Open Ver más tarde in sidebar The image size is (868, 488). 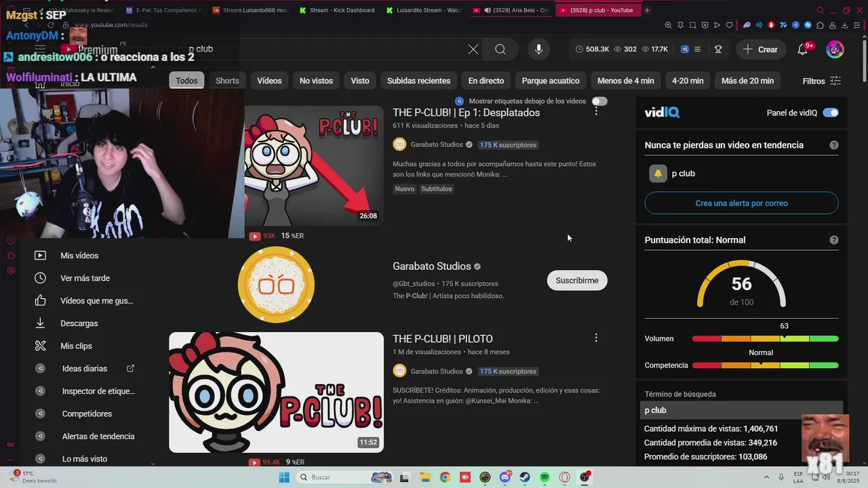pos(85,278)
